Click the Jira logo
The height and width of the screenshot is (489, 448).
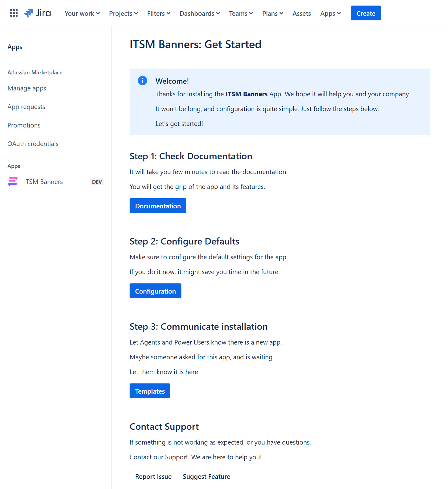[x=37, y=13]
